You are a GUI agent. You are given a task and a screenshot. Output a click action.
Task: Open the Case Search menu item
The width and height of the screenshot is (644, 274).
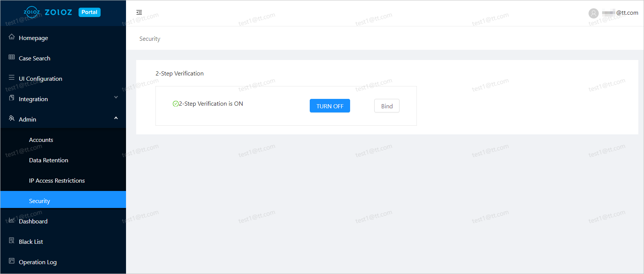click(63, 58)
